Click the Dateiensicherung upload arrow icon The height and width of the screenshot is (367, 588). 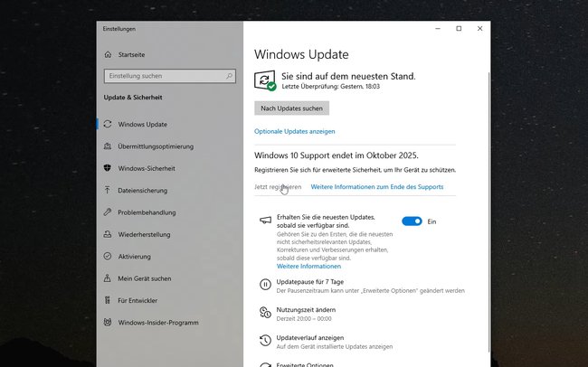[x=108, y=190]
